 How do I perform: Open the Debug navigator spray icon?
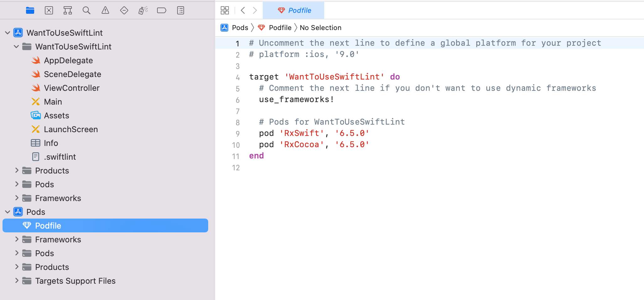[143, 10]
